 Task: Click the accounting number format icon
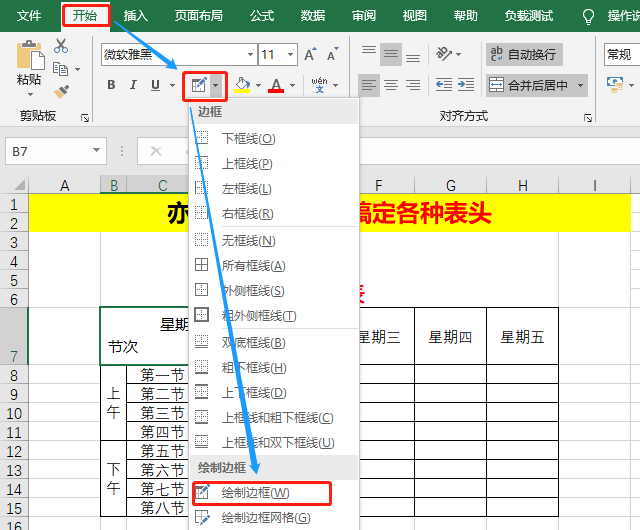pos(615,85)
